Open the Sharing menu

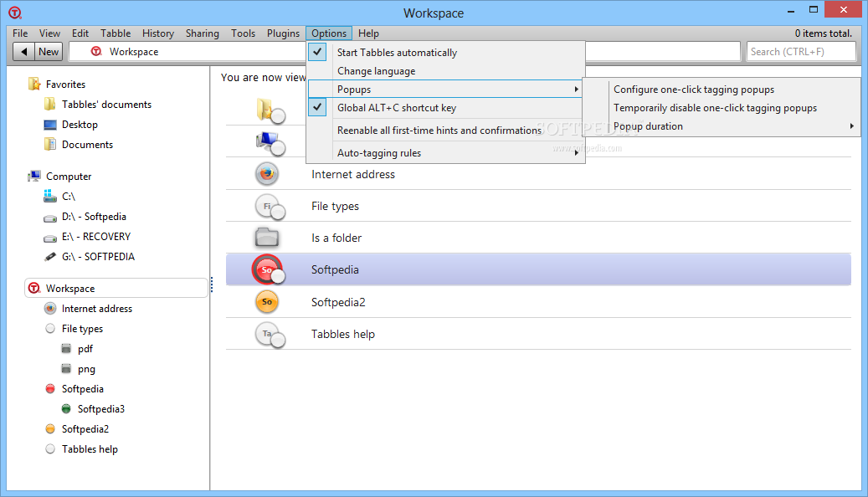[202, 33]
